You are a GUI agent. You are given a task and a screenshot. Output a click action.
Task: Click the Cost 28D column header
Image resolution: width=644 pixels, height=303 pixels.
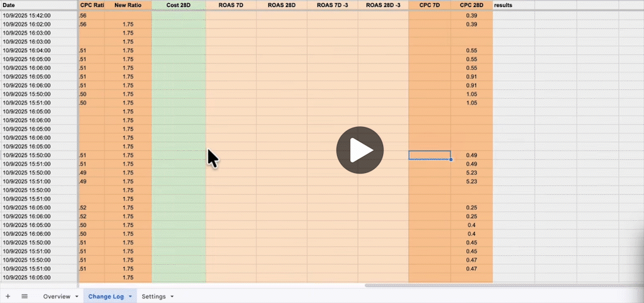pos(179,5)
